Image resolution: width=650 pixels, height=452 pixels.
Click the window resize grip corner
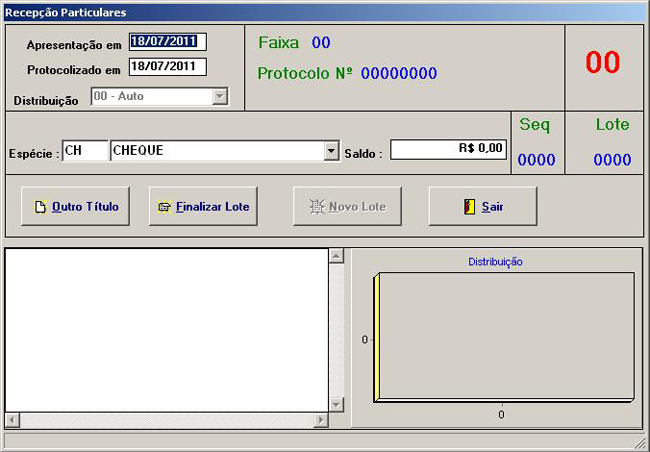click(640, 442)
